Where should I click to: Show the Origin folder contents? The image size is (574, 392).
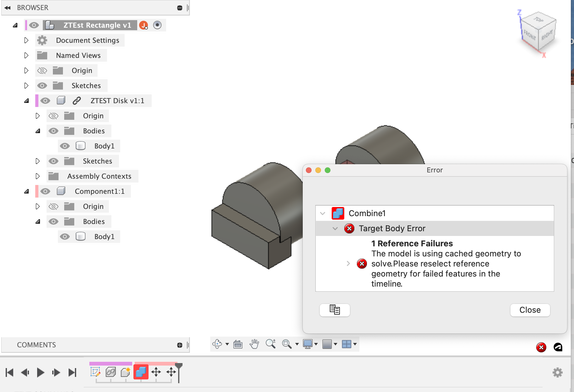coord(26,70)
